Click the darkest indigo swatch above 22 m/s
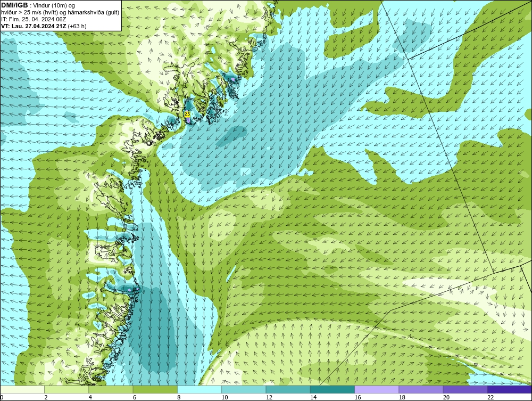 pyautogui.click(x=510, y=389)
